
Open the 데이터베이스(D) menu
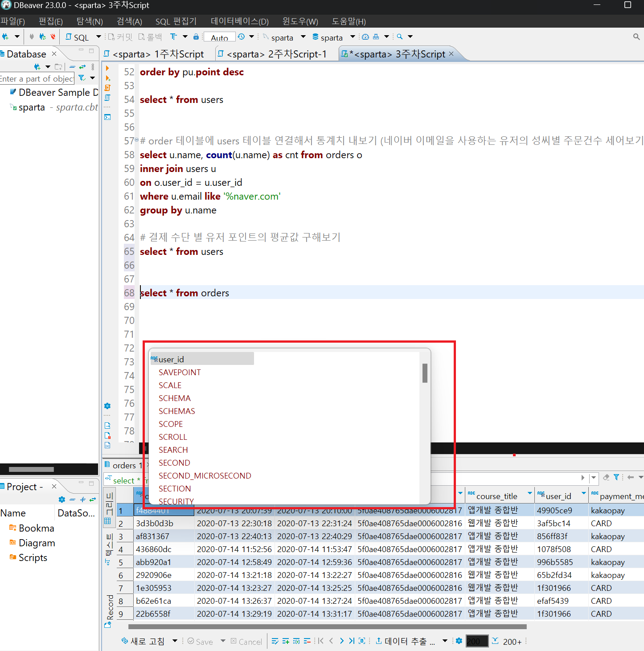click(240, 21)
